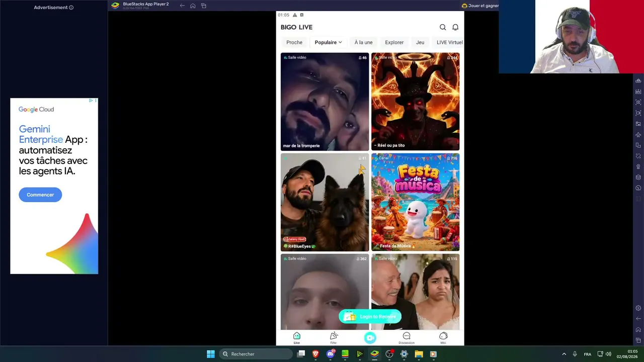Screen dimensions: 644x362
Task: Switch to the Jeu tab
Action: click(x=420, y=42)
